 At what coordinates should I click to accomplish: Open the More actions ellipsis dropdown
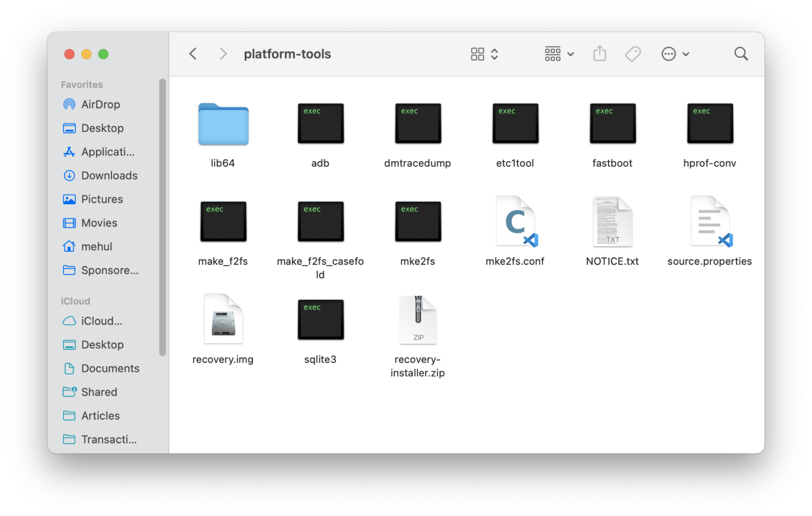[x=675, y=53]
